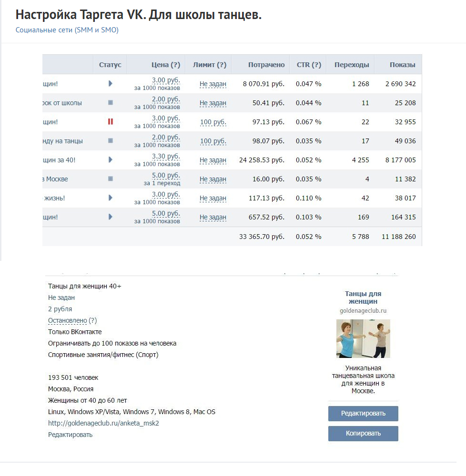Click the dancing women ad thumbnail
The height and width of the screenshot is (476, 466).
(363, 338)
